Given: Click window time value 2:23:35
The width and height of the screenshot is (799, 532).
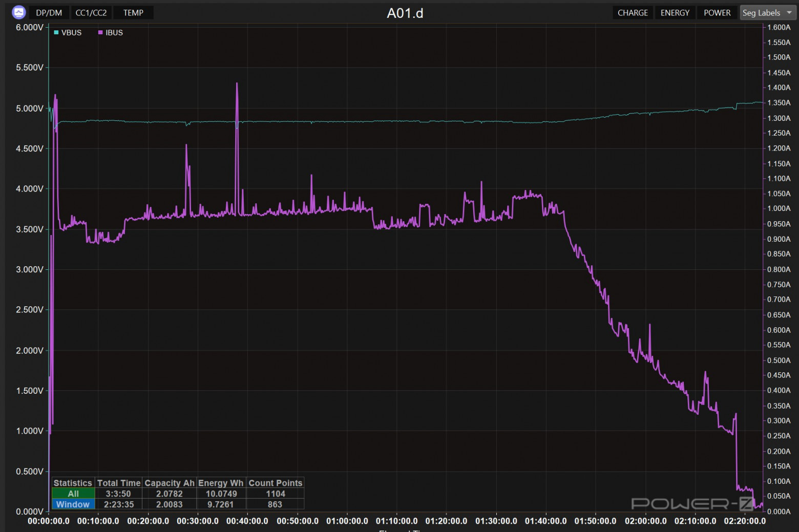Looking at the screenshot, I should tap(119, 504).
